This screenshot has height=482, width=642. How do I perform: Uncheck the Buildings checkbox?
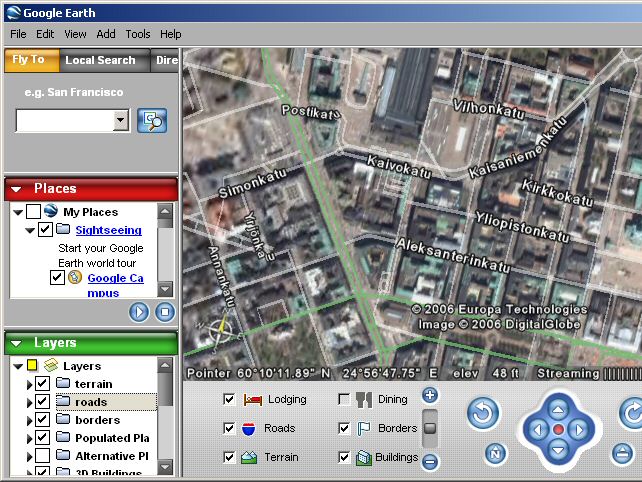(x=344, y=457)
